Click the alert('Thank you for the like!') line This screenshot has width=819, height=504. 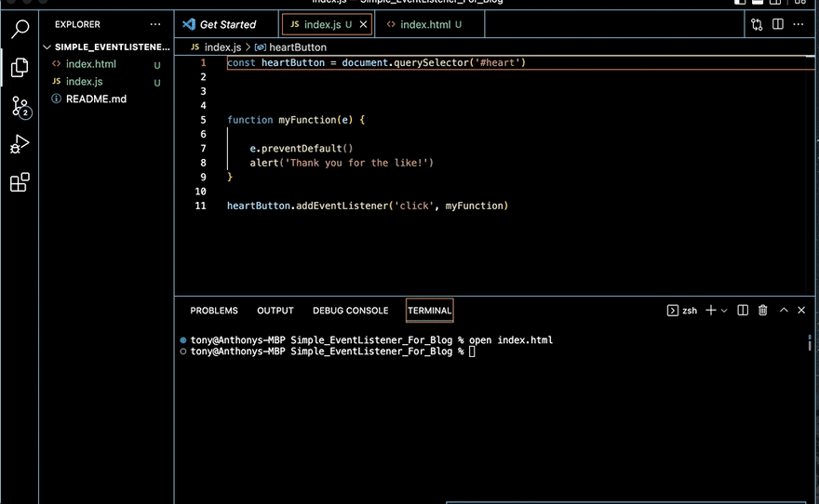[342, 163]
